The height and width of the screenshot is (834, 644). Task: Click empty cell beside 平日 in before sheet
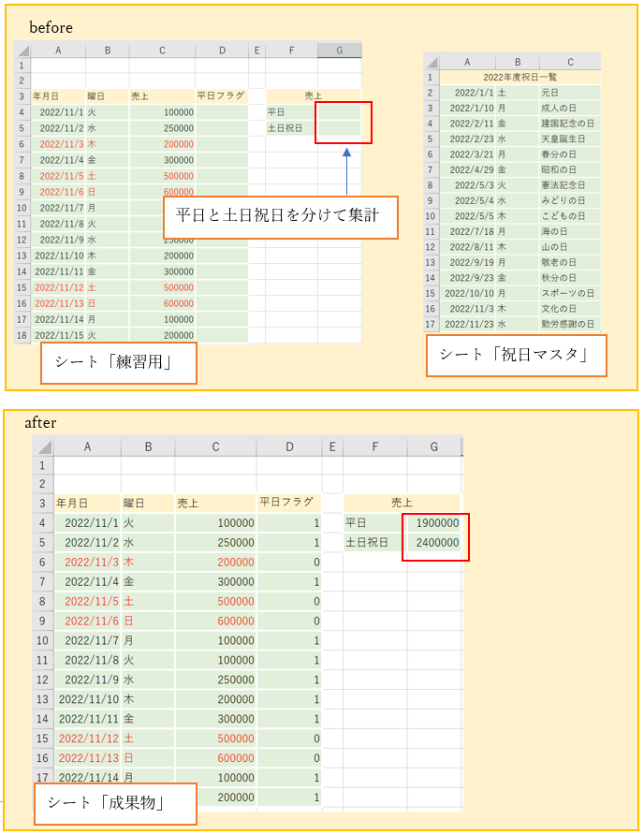pos(339,111)
